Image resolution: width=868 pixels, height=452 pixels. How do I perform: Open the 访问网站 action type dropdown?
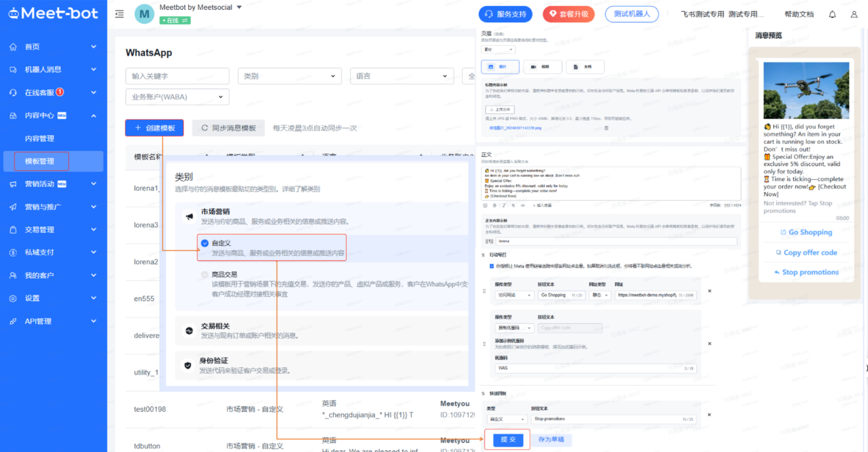point(513,295)
